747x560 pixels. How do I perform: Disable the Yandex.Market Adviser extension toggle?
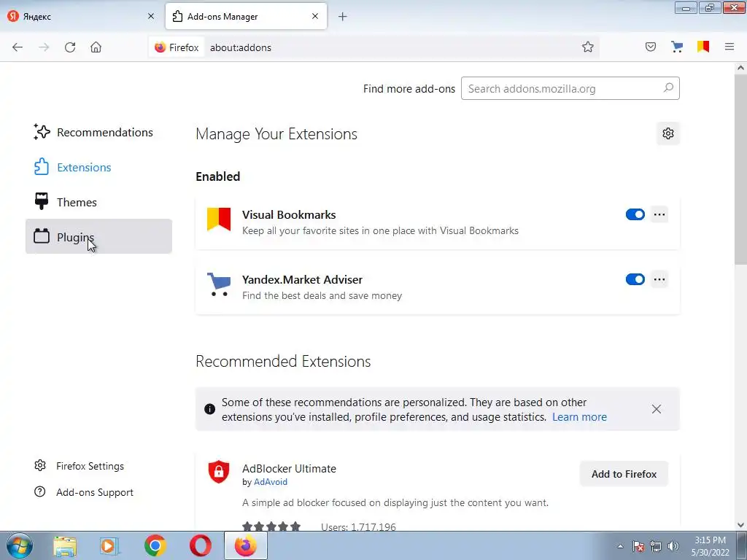point(635,279)
